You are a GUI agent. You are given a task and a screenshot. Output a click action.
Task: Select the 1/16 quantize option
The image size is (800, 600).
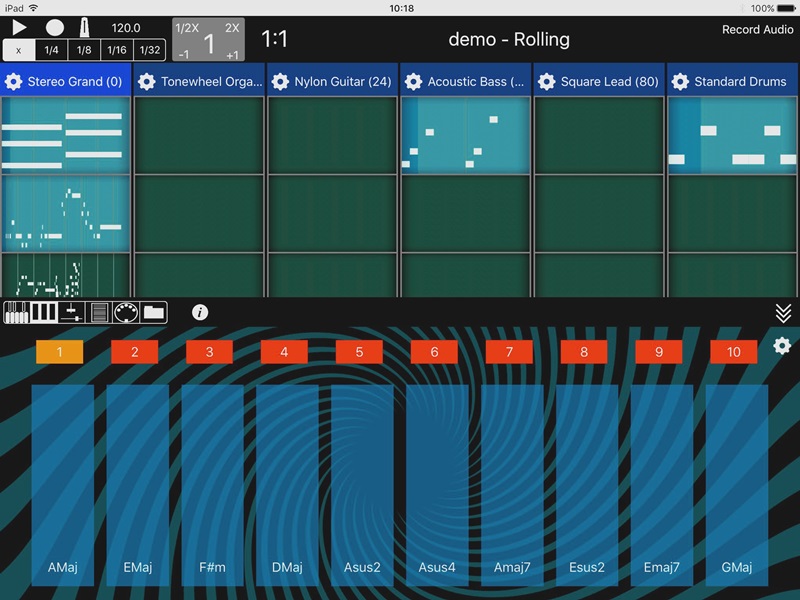[117, 50]
